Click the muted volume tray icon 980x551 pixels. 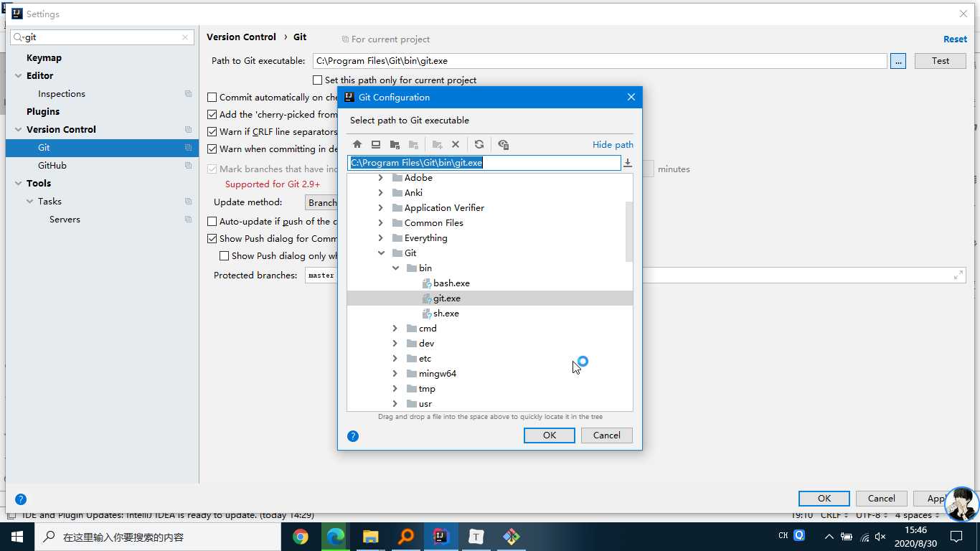pyautogui.click(x=881, y=537)
